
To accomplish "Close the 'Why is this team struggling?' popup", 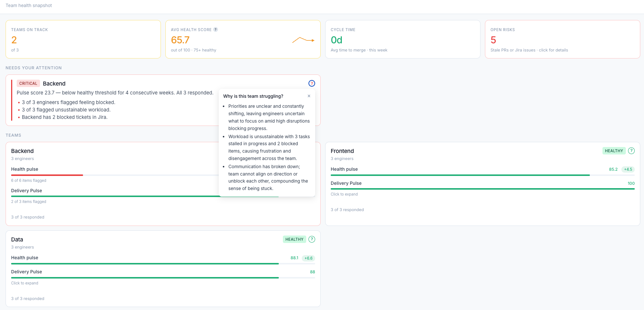I will tap(309, 96).
